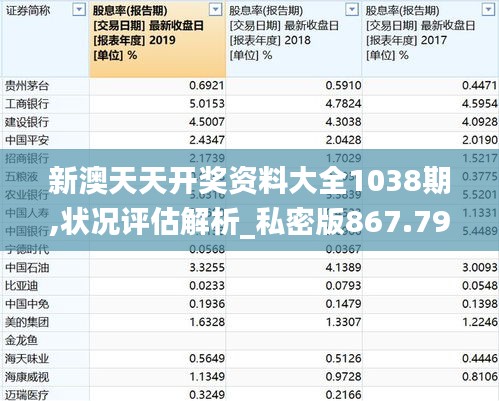
Task: Select the 建设银行 row name
Action: (27, 122)
